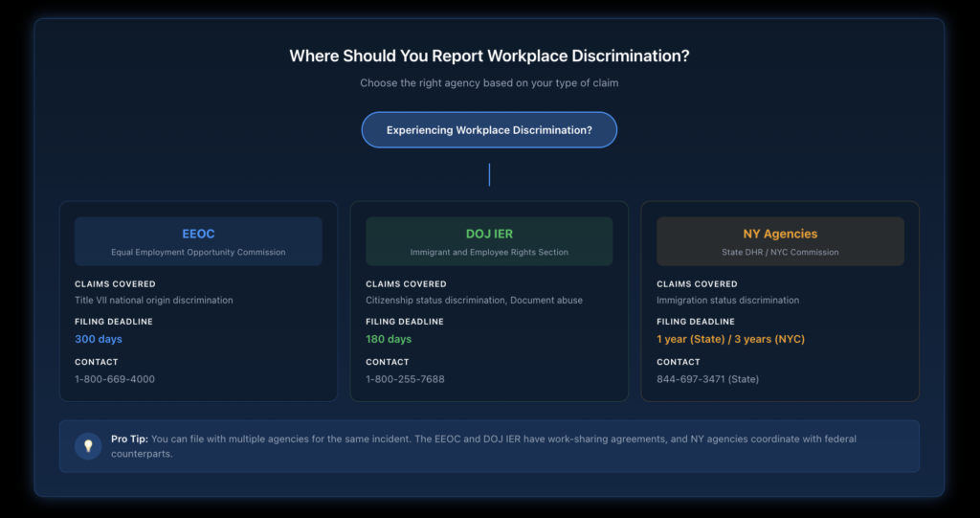The image size is (980, 518).
Task: Click the DOJ IER heading text
Action: pos(489,234)
